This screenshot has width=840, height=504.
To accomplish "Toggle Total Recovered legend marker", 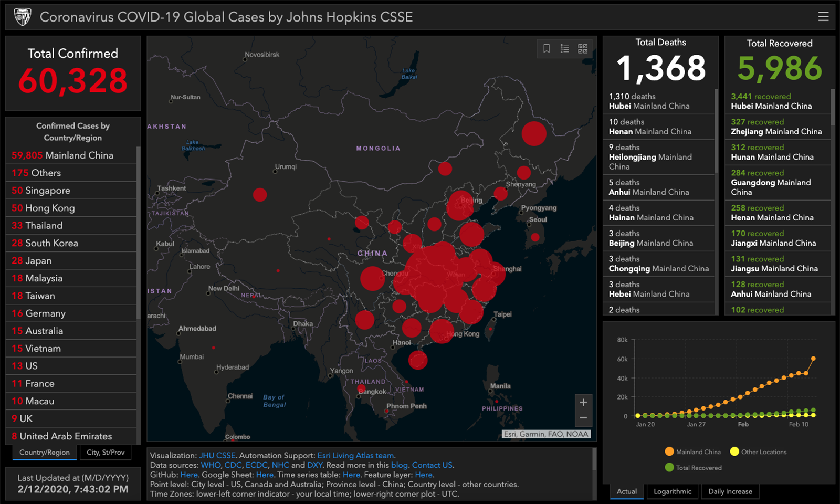I will point(669,467).
